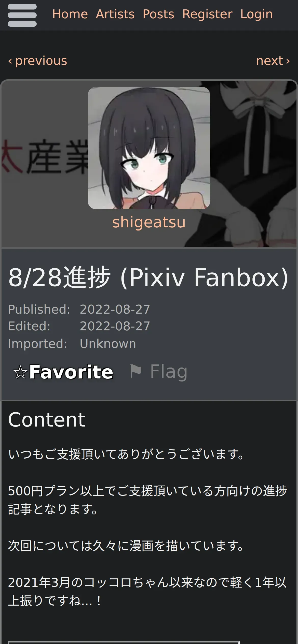298x644 pixels.
Task: Click the Imported Unknown value
Action: click(x=108, y=344)
